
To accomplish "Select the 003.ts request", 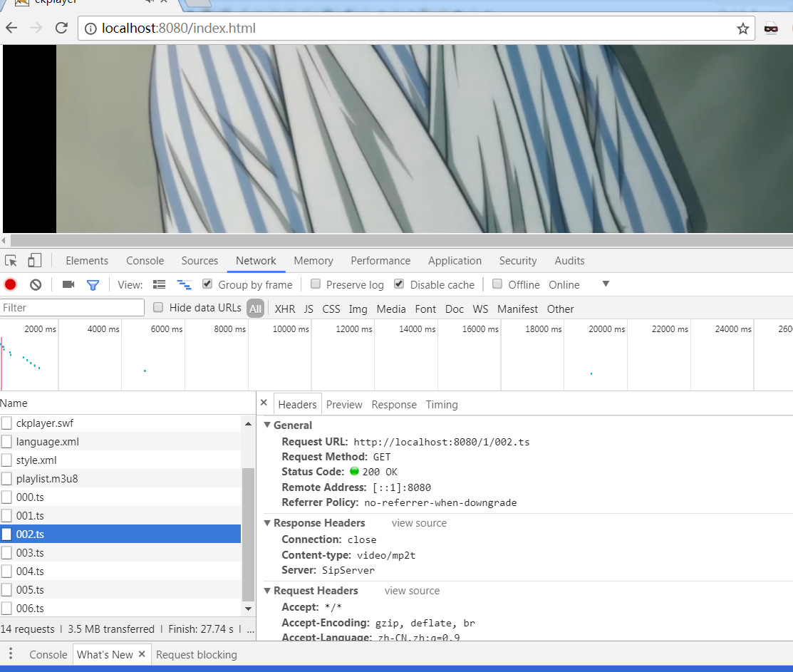I will click(x=120, y=553).
